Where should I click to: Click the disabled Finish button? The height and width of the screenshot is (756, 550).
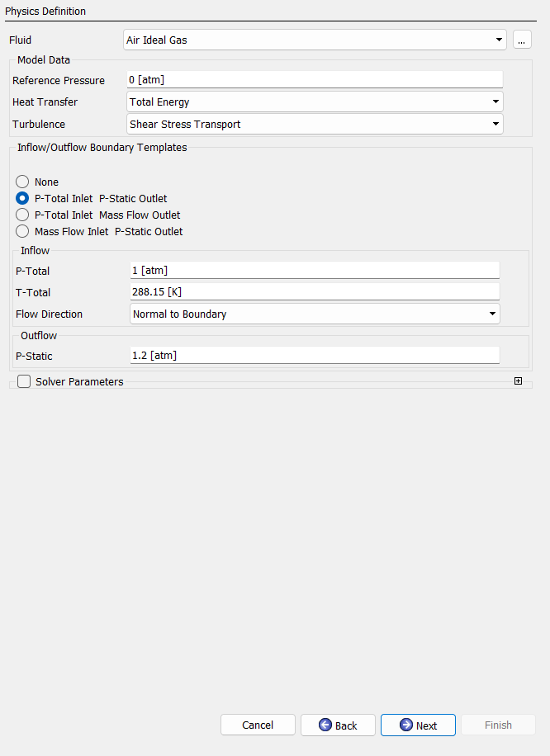coord(498,725)
